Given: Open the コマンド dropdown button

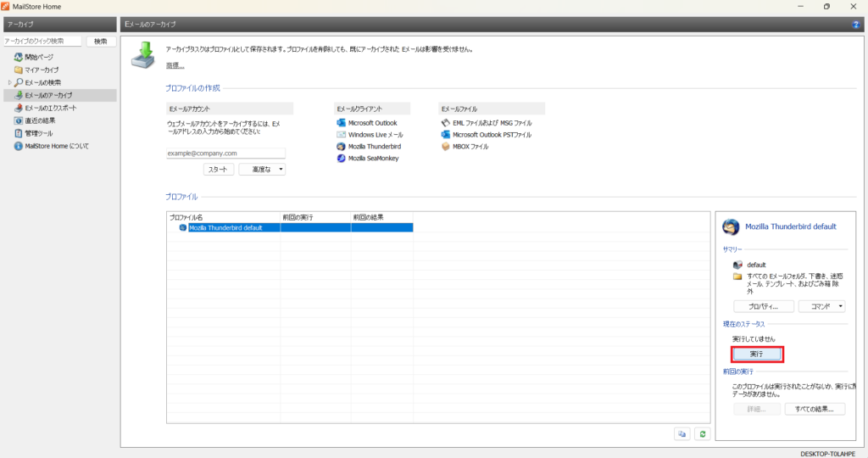Looking at the screenshot, I should tap(822, 306).
